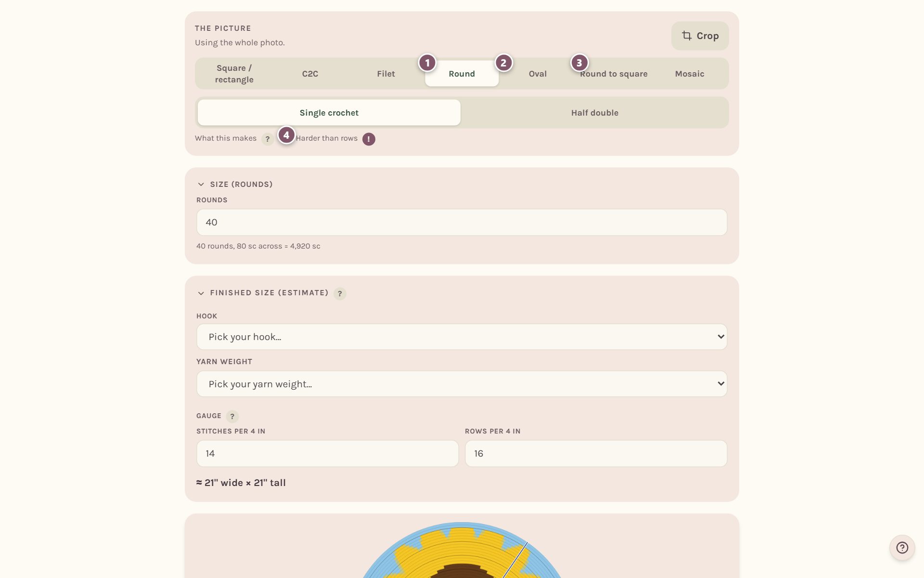
Task: Click the warning icon next to Harder than rows
Action: pos(369,139)
